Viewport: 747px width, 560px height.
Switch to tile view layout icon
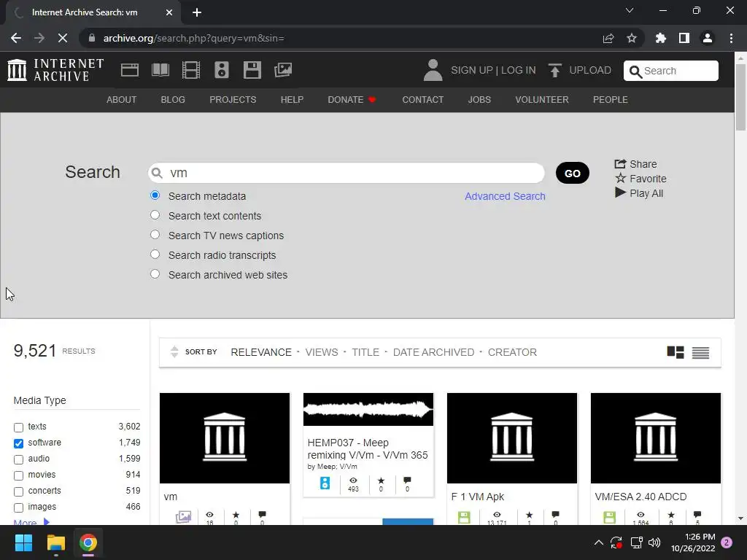pos(676,352)
